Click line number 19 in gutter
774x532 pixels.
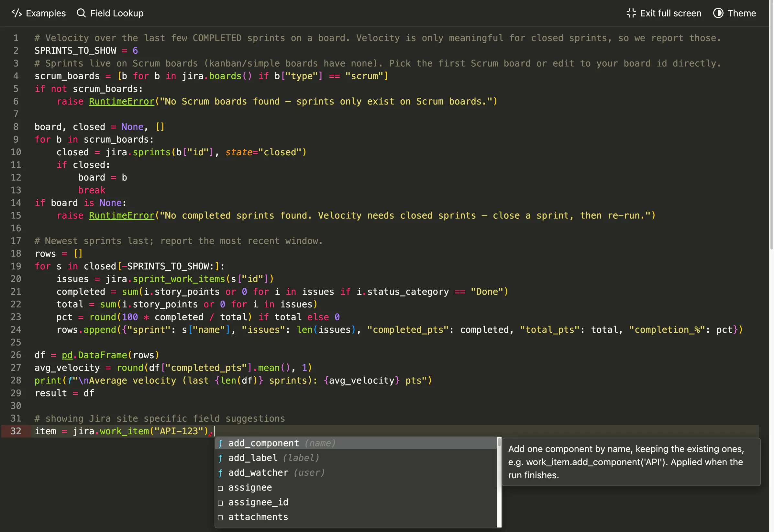pyautogui.click(x=16, y=266)
